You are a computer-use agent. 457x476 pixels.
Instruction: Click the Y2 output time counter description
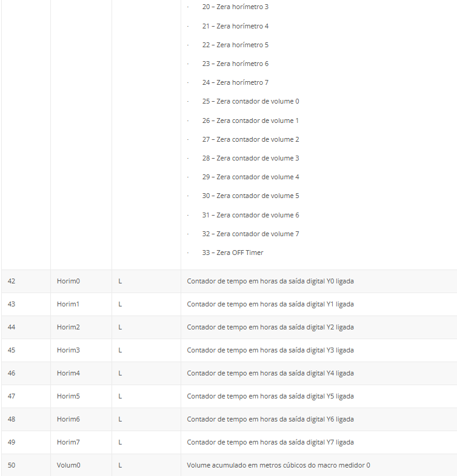(x=270, y=327)
